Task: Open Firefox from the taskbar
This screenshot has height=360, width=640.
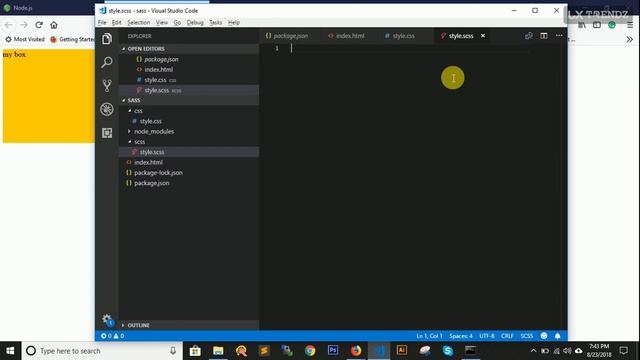Action: [x=356, y=351]
